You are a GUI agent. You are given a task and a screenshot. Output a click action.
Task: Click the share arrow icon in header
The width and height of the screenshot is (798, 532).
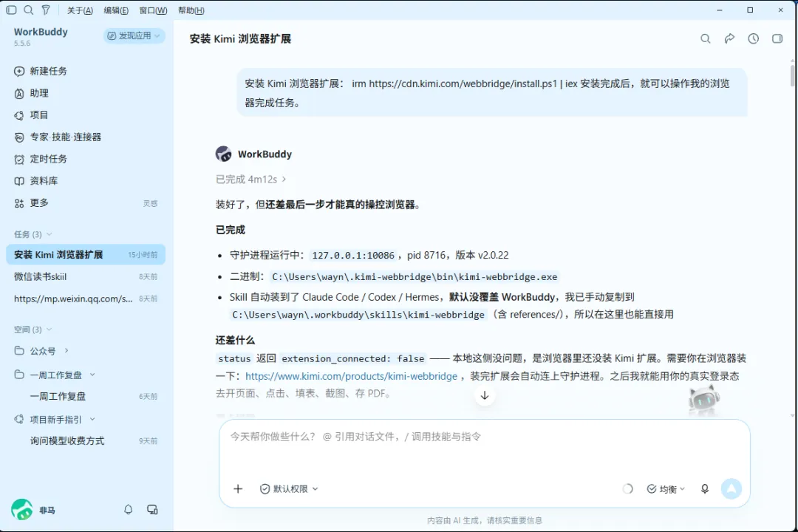(x=729, y=38)
